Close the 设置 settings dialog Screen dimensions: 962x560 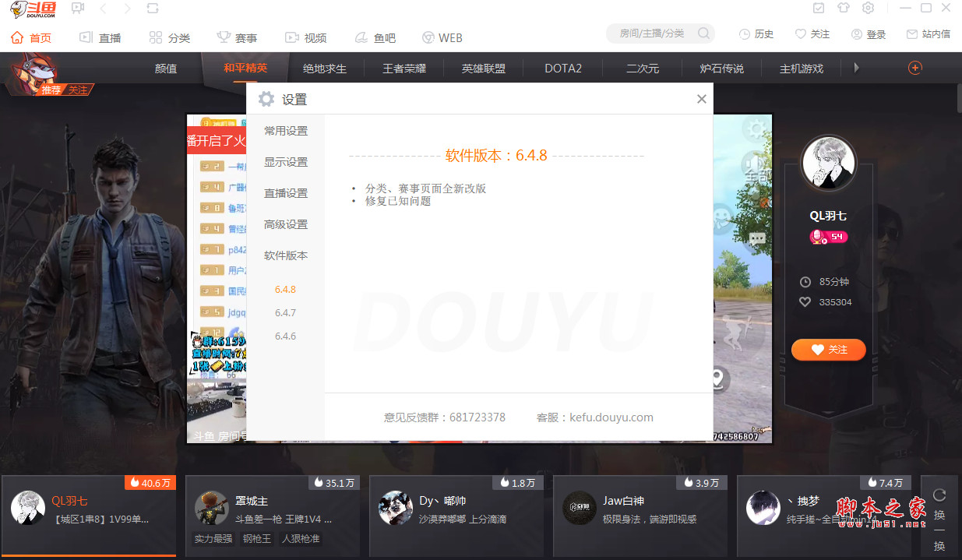tap(702, 99)
